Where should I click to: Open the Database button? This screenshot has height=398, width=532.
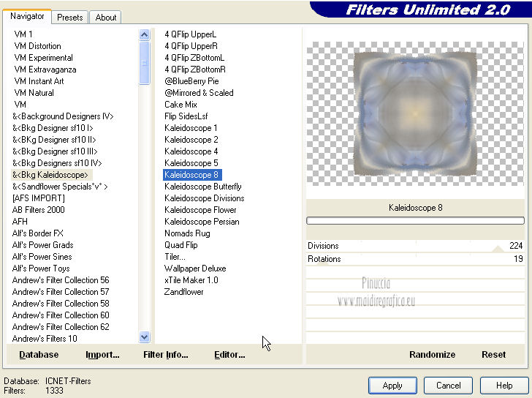click(x=39, y=355)
